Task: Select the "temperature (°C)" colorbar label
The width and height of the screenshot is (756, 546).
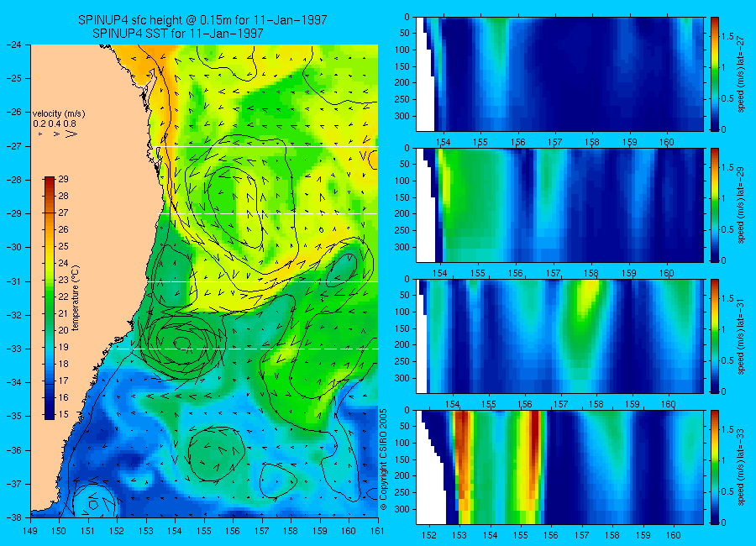Action: pos(76,298)
